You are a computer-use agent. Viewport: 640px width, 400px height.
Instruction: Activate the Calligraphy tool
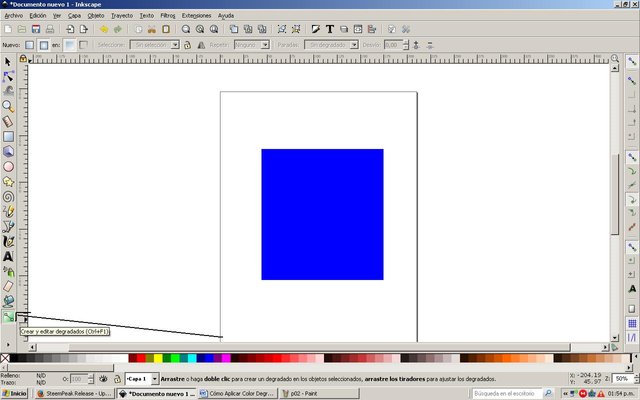(8, 242)
